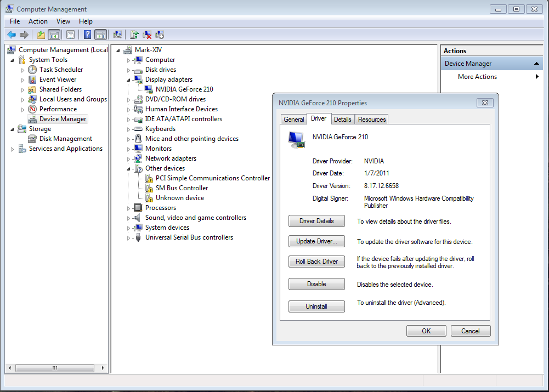Collapse the System Tools node

click(x=12, y=60)
